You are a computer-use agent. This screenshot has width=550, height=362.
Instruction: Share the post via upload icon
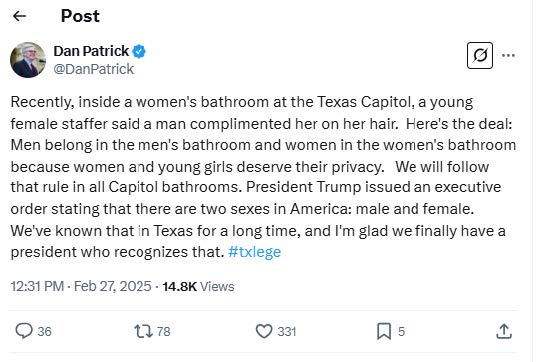(504, 331)
